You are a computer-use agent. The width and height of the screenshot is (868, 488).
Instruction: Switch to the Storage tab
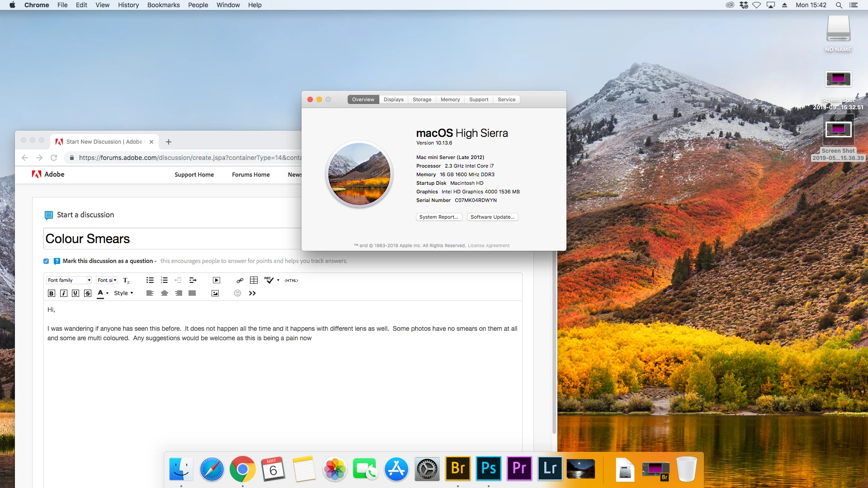coord(422,99)
